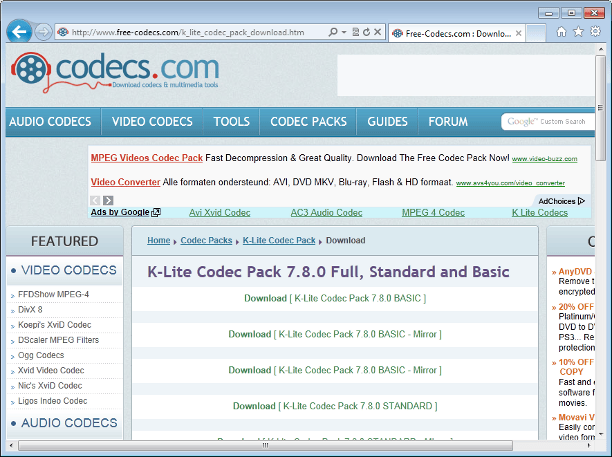
Task: Open the avs4you video converter ad URL
Action: pos(510,183)
